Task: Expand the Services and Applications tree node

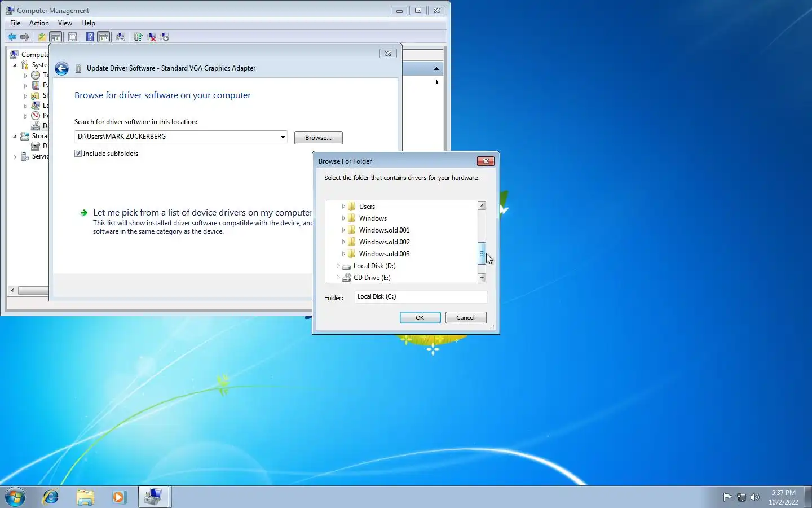Action: point(15,157)
